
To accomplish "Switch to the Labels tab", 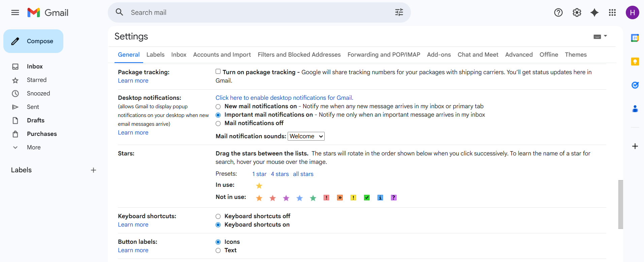I will (x=156, y=55).
